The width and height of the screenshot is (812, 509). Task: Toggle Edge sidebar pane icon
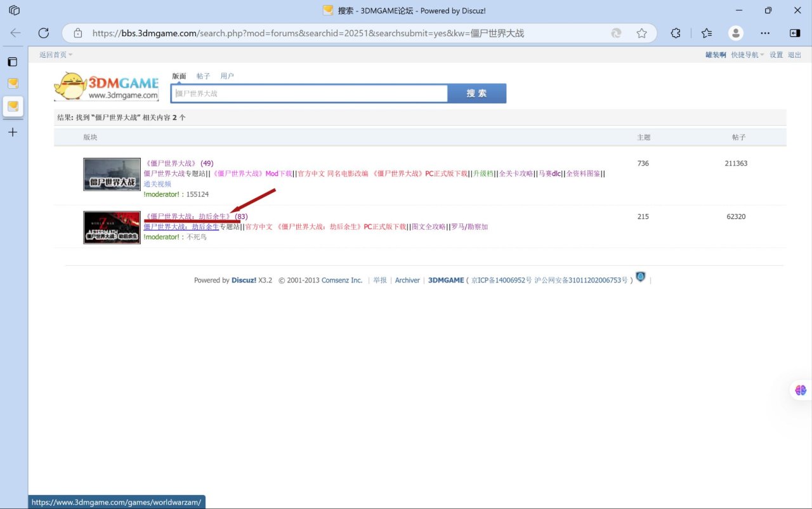click(x=795, y=33)
